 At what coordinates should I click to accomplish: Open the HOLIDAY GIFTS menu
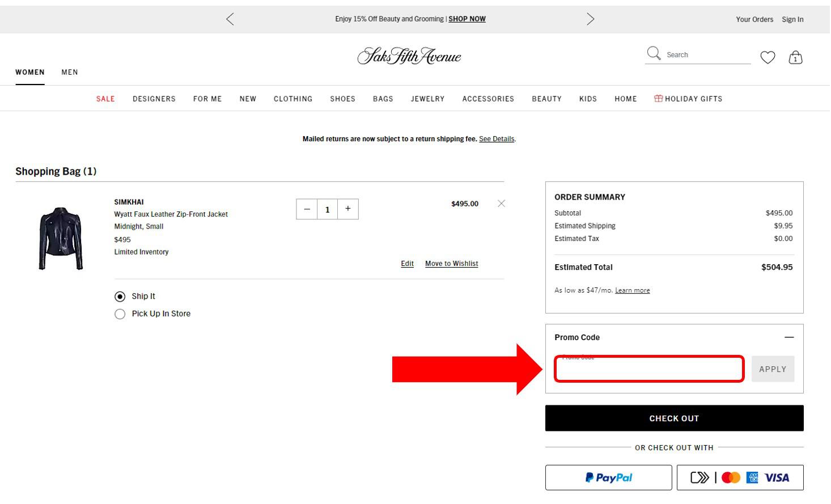tap(688, 99)
